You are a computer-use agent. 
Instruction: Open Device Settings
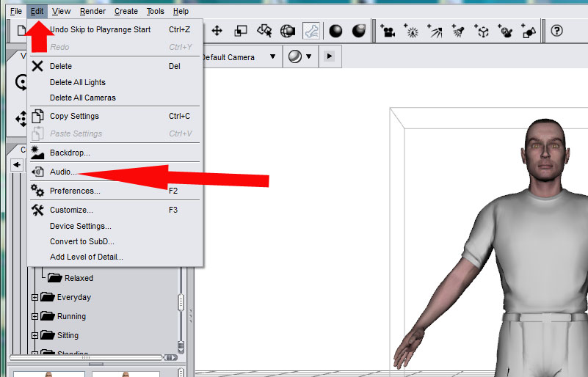pyautogui.click(x=115, y=227)
